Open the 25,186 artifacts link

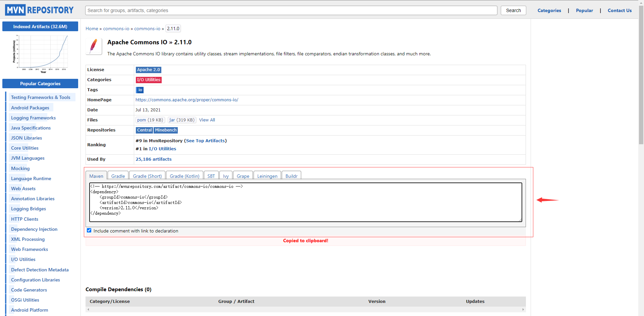(154, 159)
